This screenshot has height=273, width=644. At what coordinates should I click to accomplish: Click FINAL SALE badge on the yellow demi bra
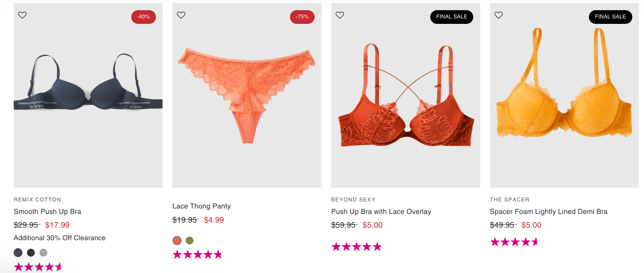(610, 17)
